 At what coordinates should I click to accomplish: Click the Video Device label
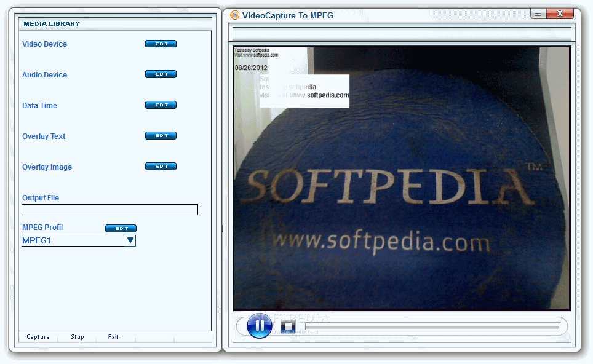45,44
